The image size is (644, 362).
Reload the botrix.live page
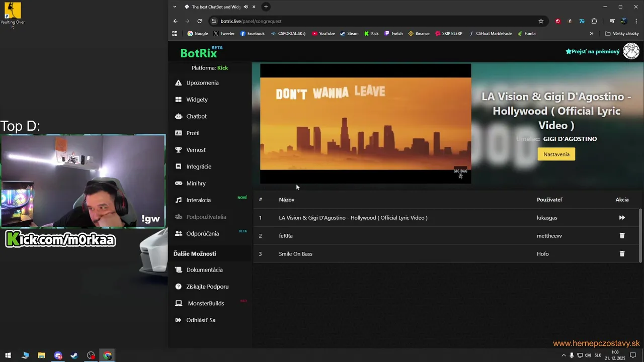click(x=200, y=21)
